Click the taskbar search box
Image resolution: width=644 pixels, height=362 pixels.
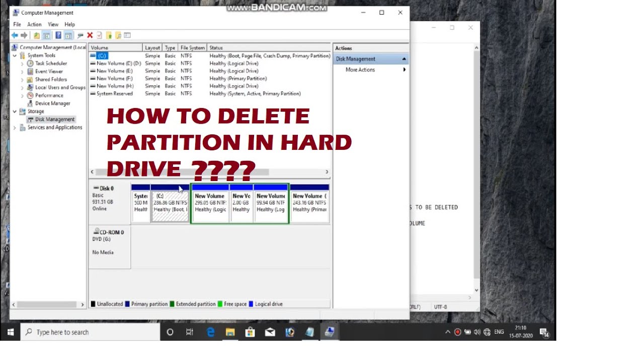(x=90, y=332)
